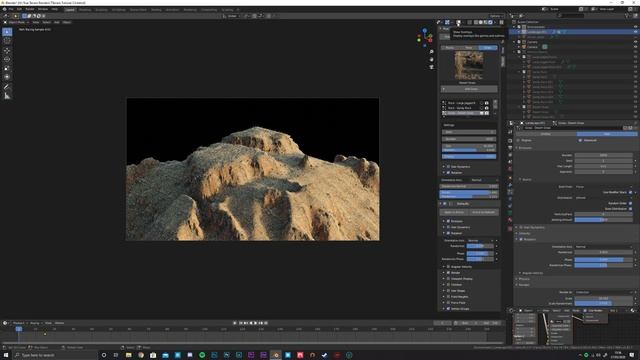
Task: Adjust the Phase slider in Properties editor
Action: click(x=603, y=260)
